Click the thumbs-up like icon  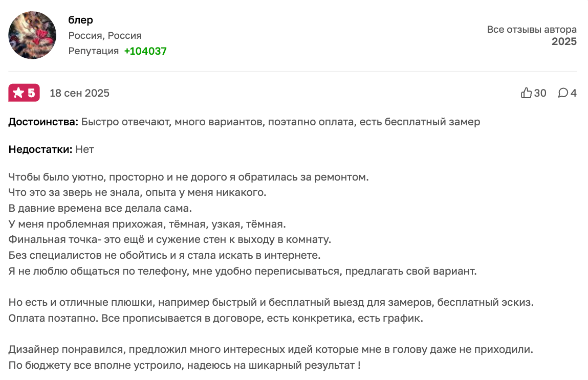[x=526, y=93]
